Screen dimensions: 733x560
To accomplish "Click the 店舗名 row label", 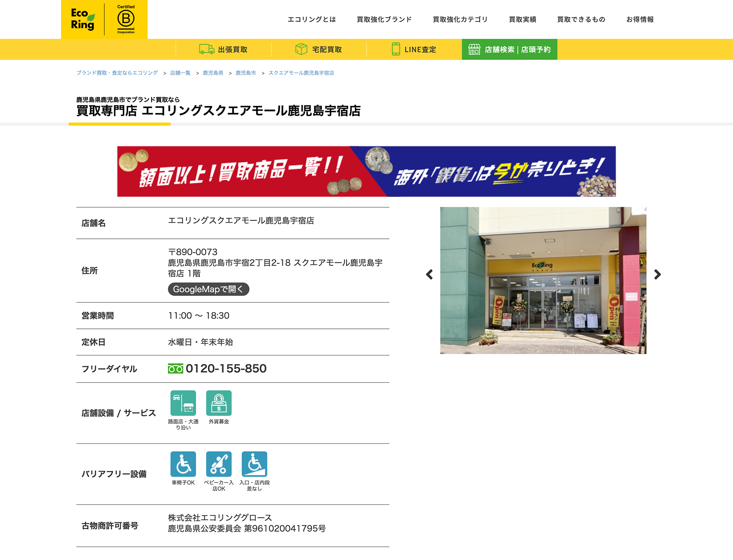I will (94, 223).
